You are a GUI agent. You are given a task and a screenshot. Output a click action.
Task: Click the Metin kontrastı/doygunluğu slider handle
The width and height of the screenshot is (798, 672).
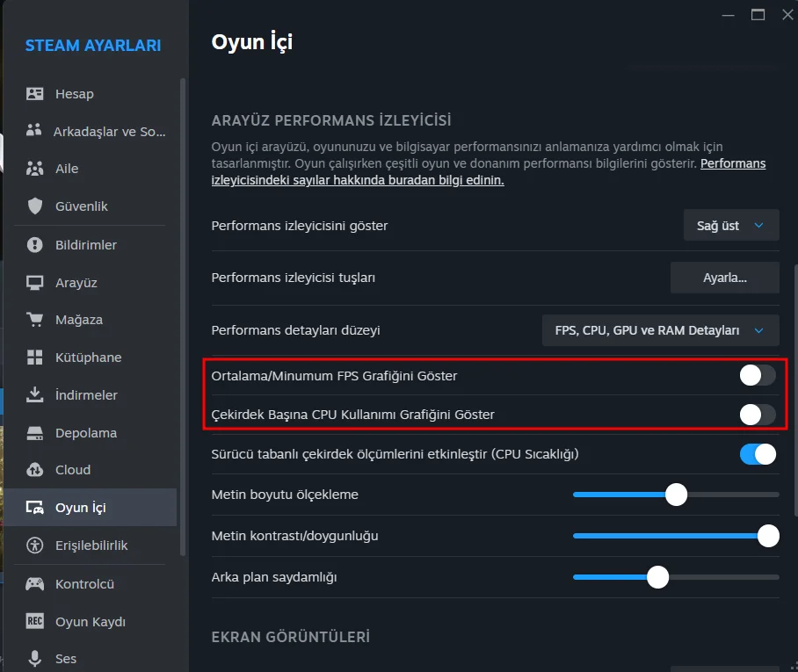(768, 536)
